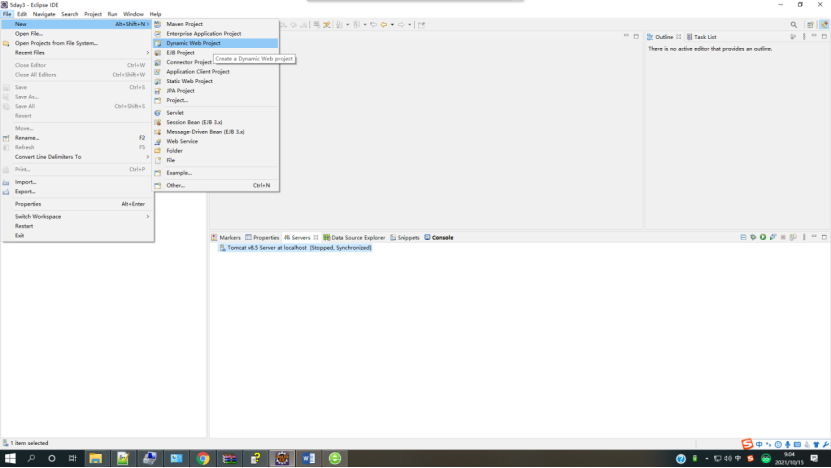
Task: Switch to the Snippets tab
Action: coord(404,237)
